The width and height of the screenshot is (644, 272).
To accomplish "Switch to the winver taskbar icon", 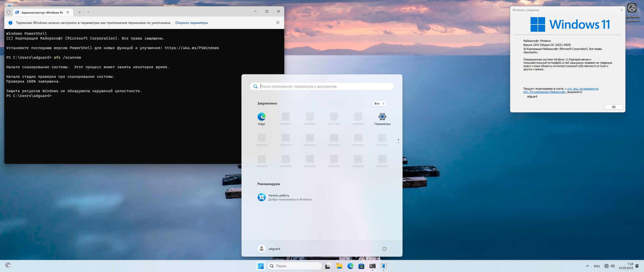I will pyautogui.click(x=383, y=266).
